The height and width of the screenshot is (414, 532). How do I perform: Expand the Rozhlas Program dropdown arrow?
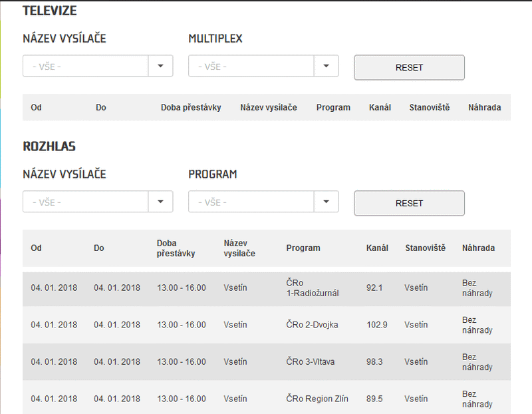[326, 202]
